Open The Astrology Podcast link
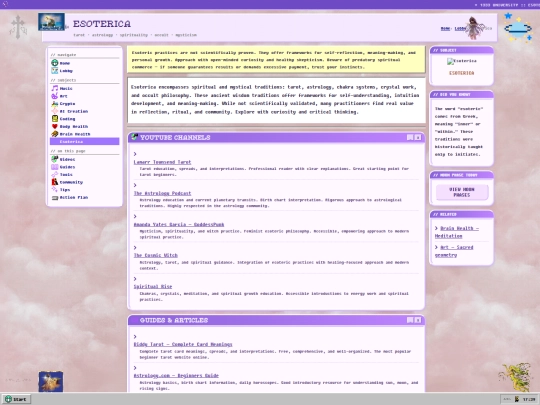 click(x=162, y=193)
